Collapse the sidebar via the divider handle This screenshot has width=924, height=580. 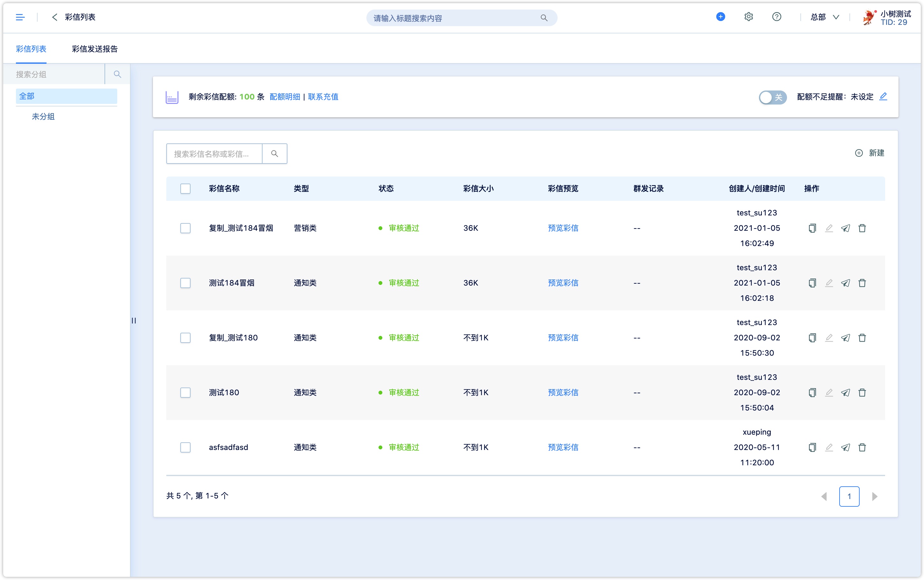click(x=134, y=321)
